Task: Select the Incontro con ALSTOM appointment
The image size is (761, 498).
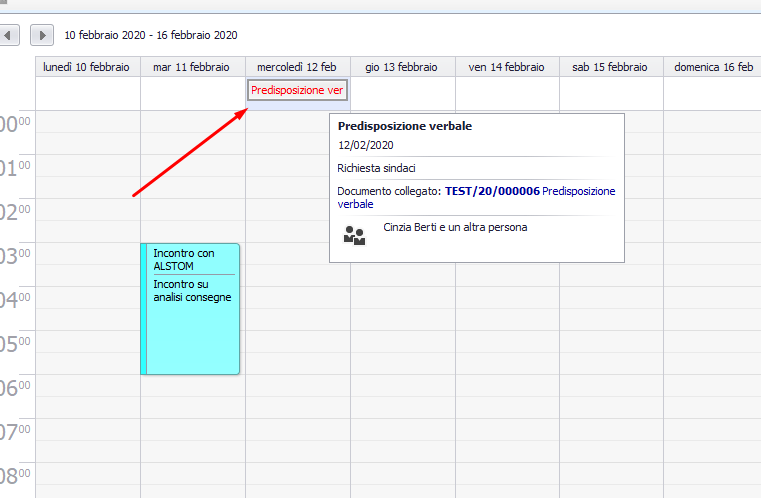Action: coord(193,260)
